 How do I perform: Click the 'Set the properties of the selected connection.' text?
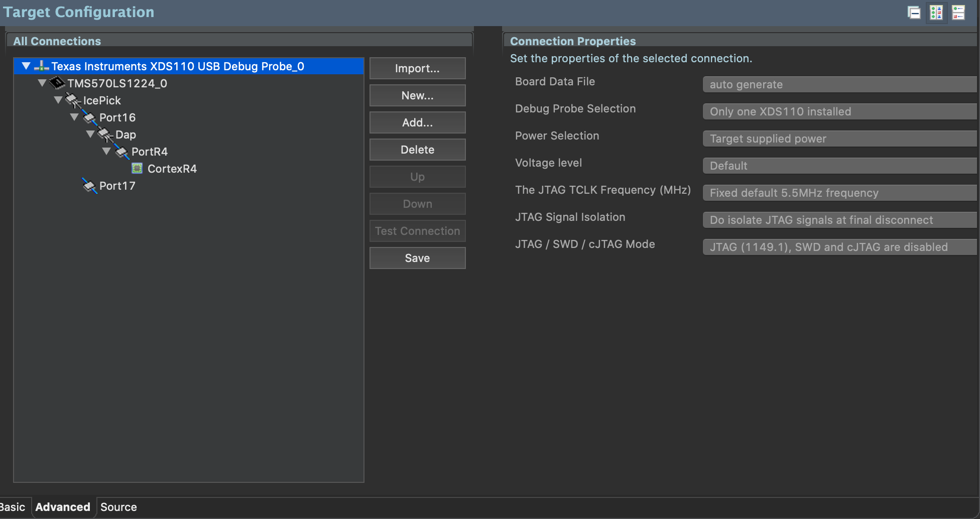click(631, 58)
